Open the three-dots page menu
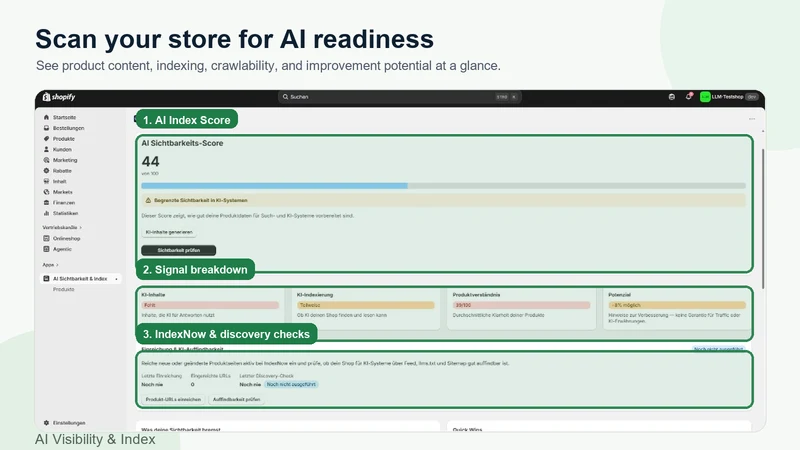Viewport: 800px width, 450px height. [752, 119]
